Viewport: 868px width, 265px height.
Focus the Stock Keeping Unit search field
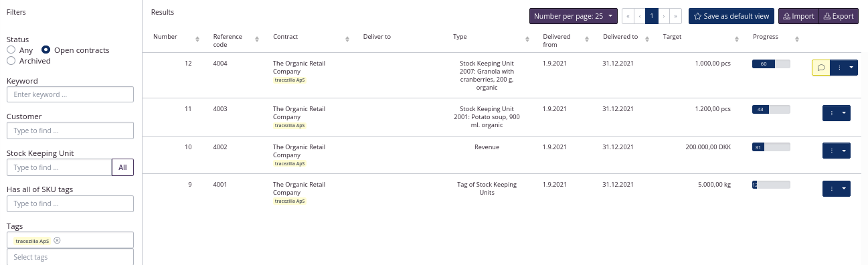[59, 167]
